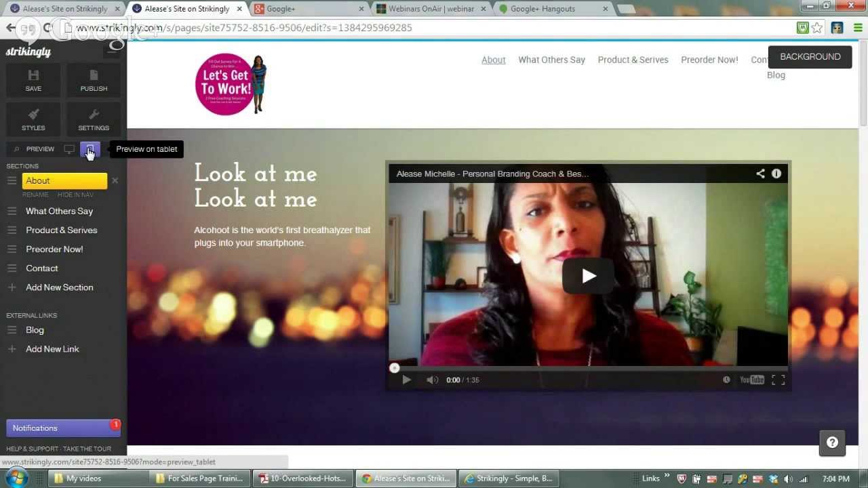Toggle video fullscreen icon

pos(778,380)
